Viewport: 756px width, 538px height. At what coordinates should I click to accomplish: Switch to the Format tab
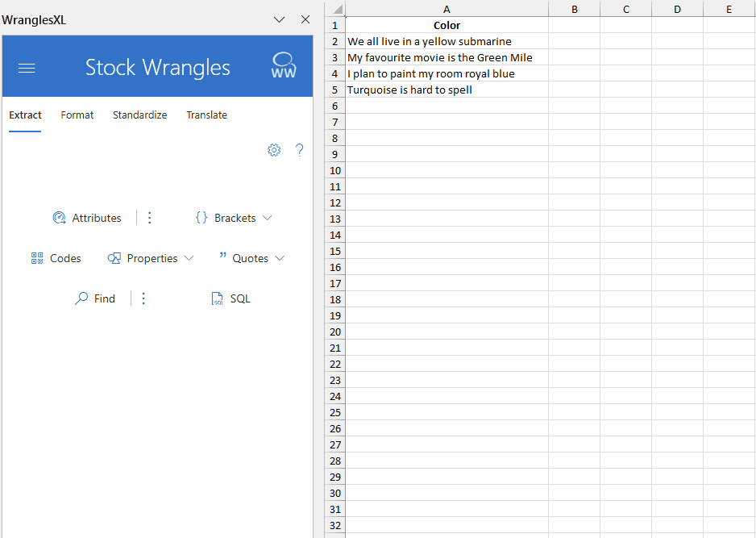tap(77, 115)
